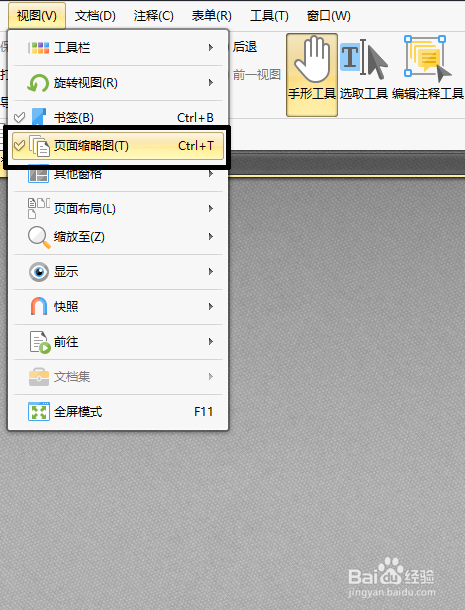Expand the 缩放至(Z) submenu arrow
The width and height of the screenshot is (465, 610).
coord(211,237)
